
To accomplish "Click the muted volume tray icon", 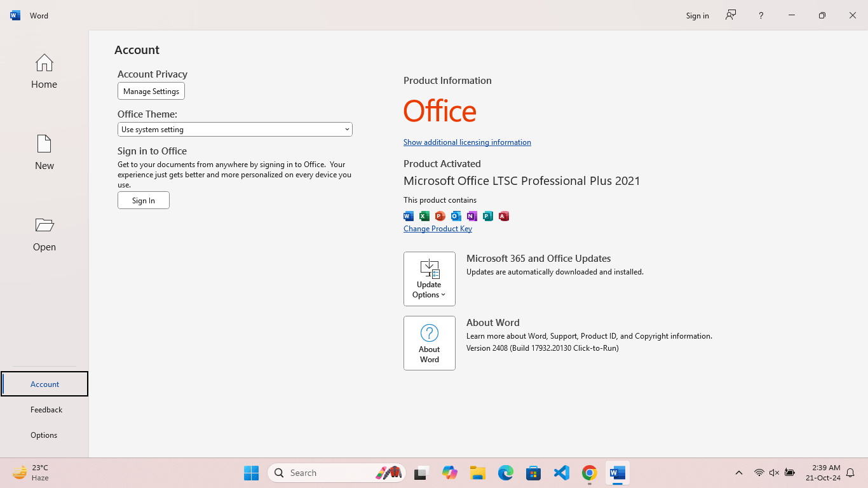I will point(774,473).
